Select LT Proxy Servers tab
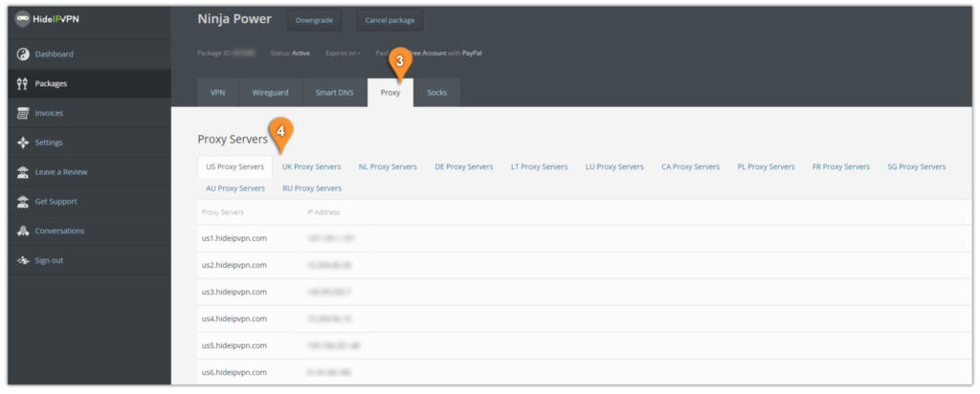The width and height of the screenshot is (980, 394). point(540,166)
